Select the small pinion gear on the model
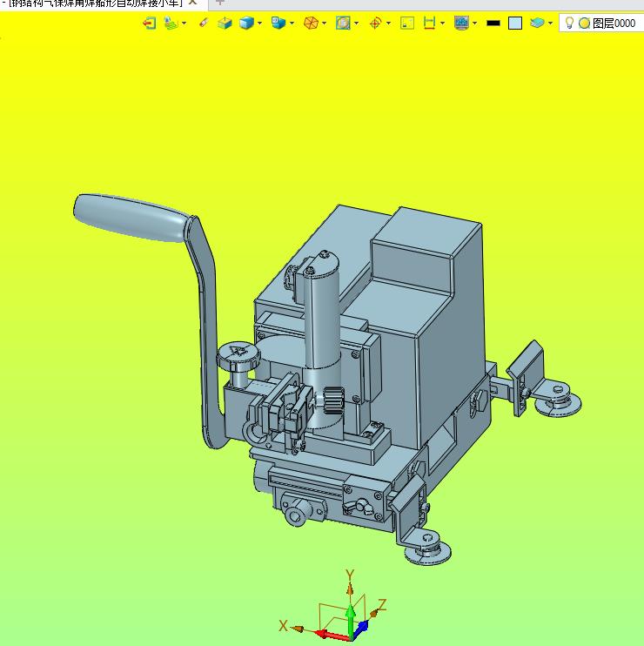644x646 pixels. 333,400
